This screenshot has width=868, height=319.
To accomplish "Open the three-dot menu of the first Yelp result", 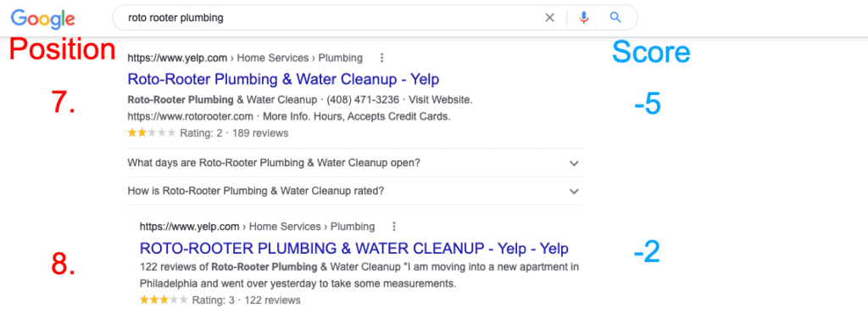I will coord(381,59).
